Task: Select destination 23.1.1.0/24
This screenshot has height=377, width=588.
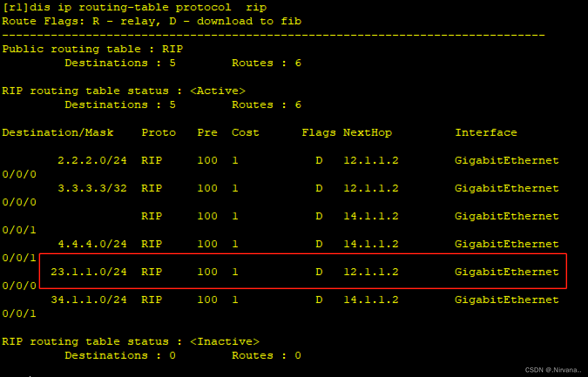Action: (89, 272)
